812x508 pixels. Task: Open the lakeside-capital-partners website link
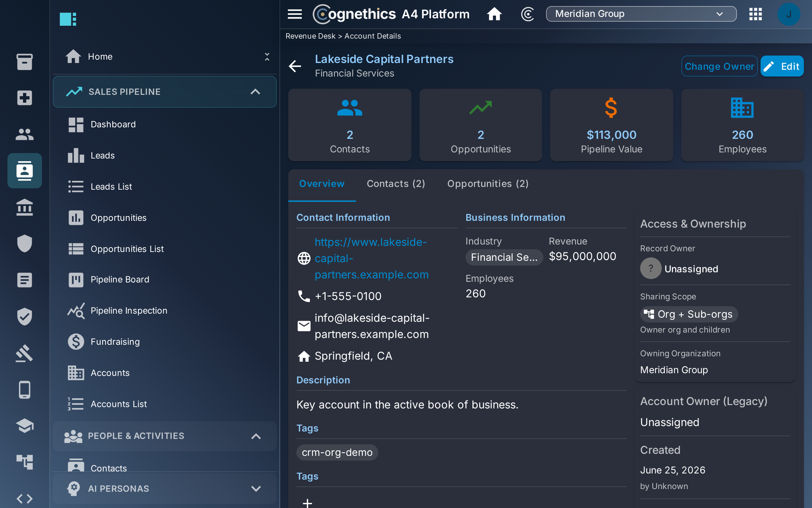pos(371,258)
